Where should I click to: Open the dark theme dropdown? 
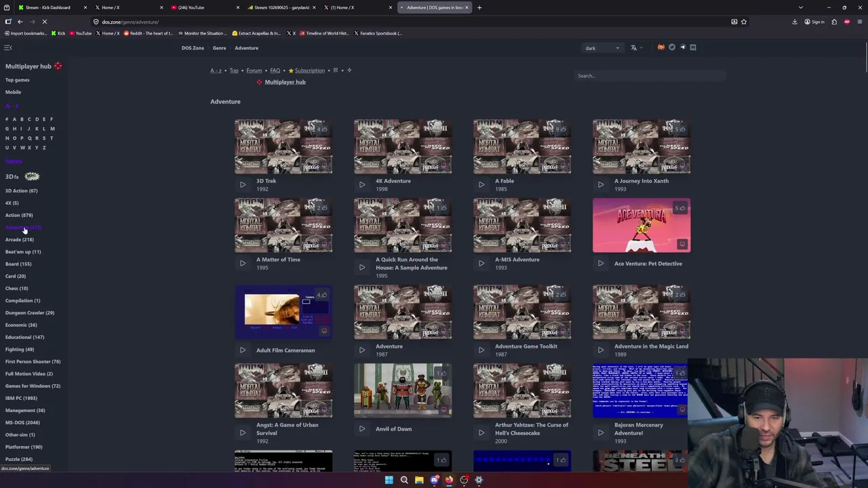pyautogui.click(x=602, y=48)
